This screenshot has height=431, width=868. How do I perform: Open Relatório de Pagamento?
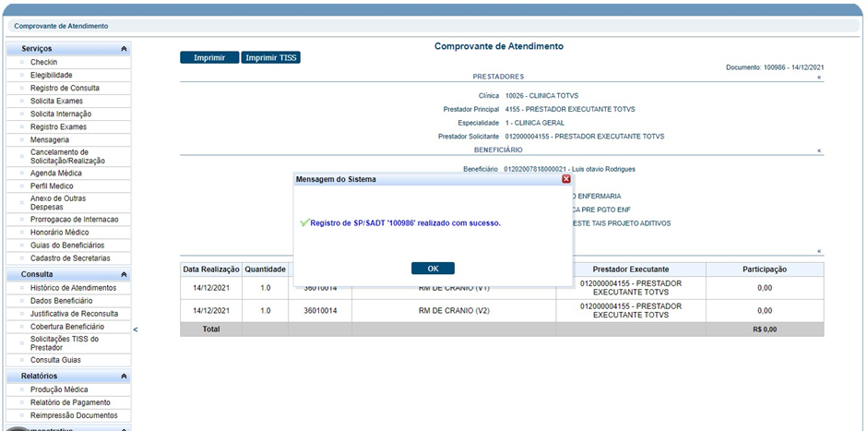(x=70, y=402)
